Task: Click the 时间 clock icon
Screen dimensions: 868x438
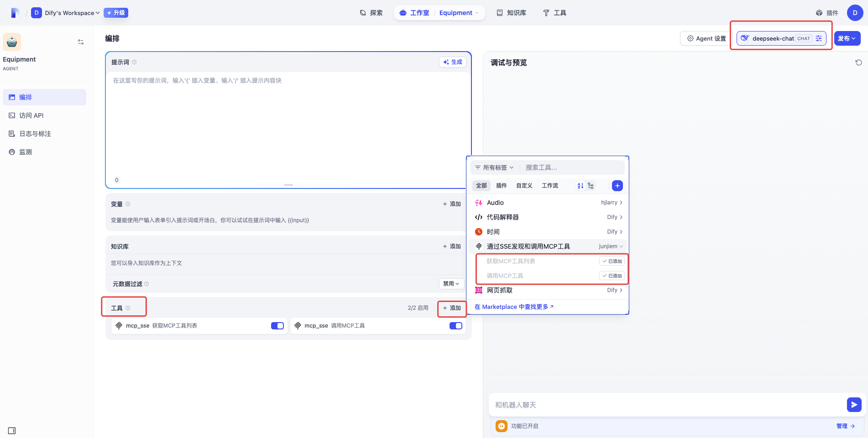Action: point(479,232)
